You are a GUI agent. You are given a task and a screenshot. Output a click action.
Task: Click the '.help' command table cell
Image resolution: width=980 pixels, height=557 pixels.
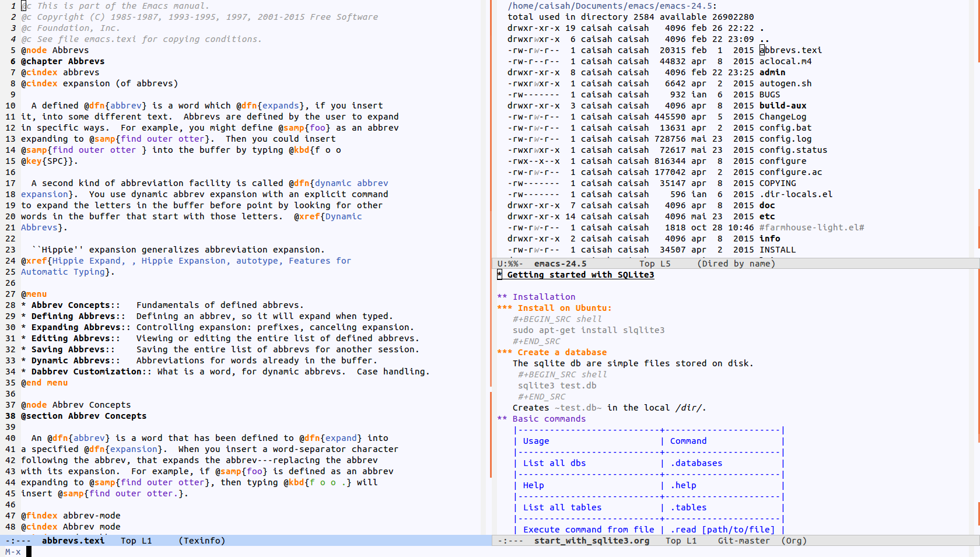click(x=683, y=485)
